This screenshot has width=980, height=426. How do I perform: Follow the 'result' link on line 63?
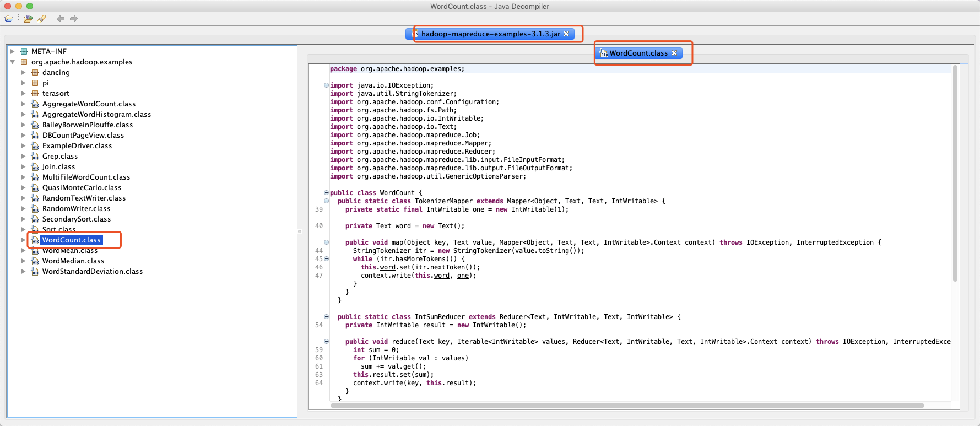point(384,375)
